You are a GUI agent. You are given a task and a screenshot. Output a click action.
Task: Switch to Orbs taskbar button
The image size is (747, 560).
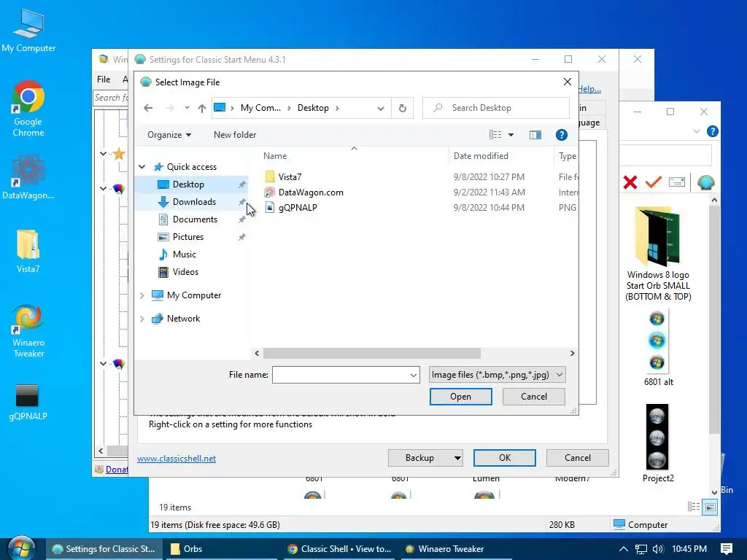pos(222,549)
